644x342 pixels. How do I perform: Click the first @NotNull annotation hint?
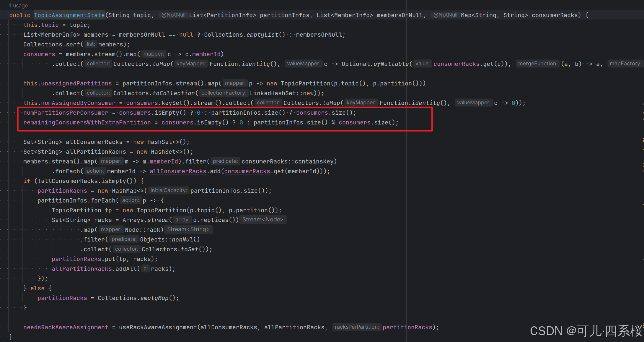173,15
